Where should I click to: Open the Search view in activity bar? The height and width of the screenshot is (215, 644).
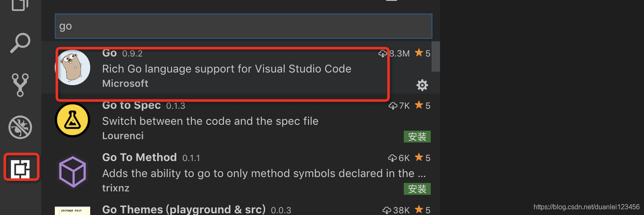20,43
